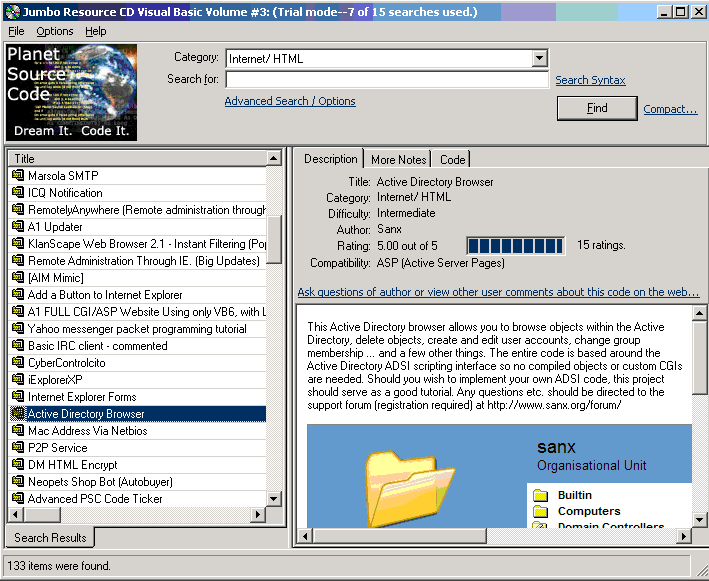Viewport: 709px width, 581px height.
Task: Click the app CD icon in title bar
Action: click(x=13, y=11)
